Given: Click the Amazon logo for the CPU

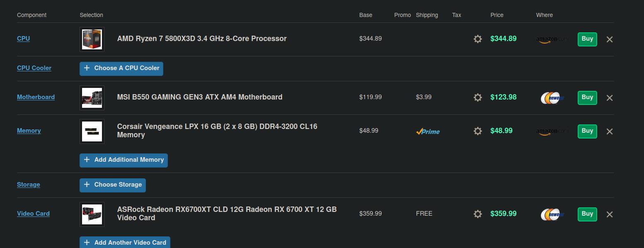Looking at the screenshot, I should tap(552, 39).
